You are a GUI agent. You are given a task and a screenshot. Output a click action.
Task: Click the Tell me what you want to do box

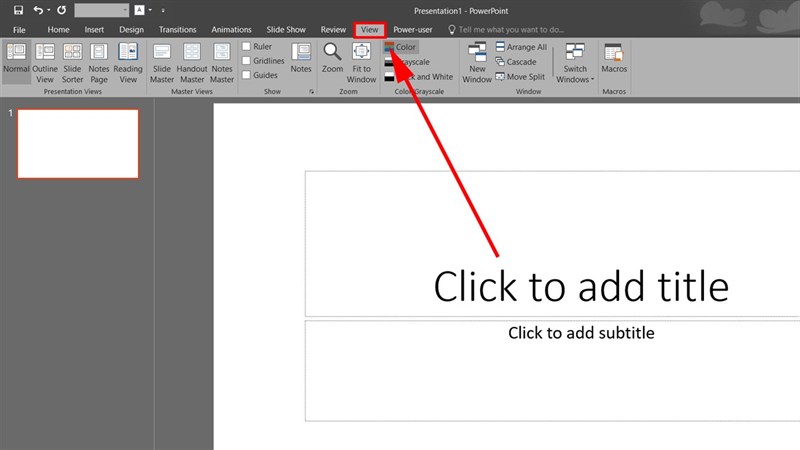(506, 30)
